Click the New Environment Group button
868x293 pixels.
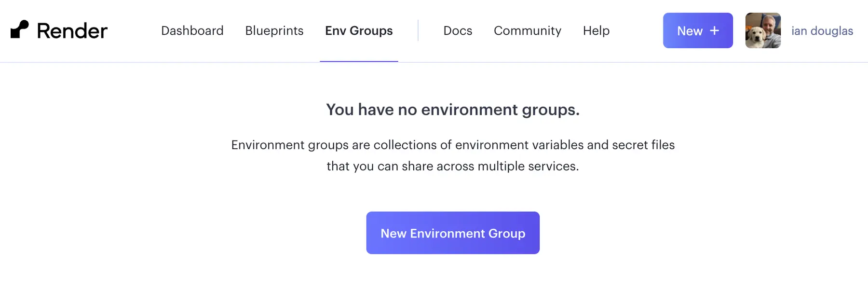(x=453, y=233)
